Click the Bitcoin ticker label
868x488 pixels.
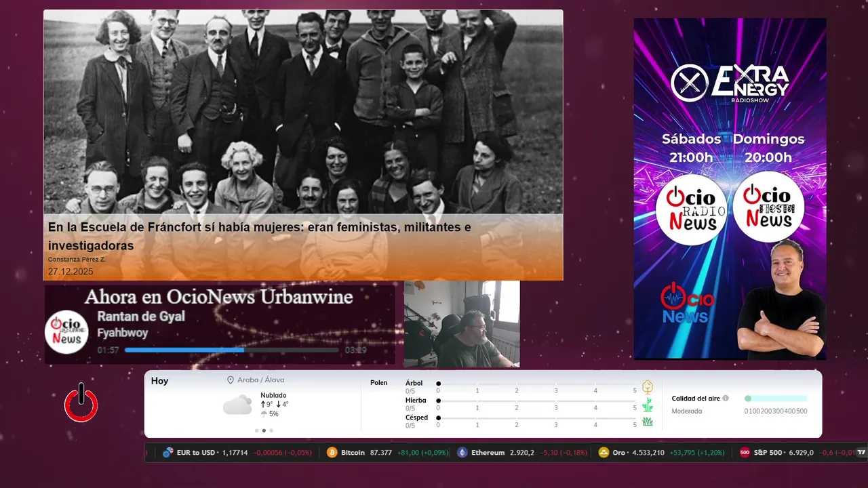[353, 452]
